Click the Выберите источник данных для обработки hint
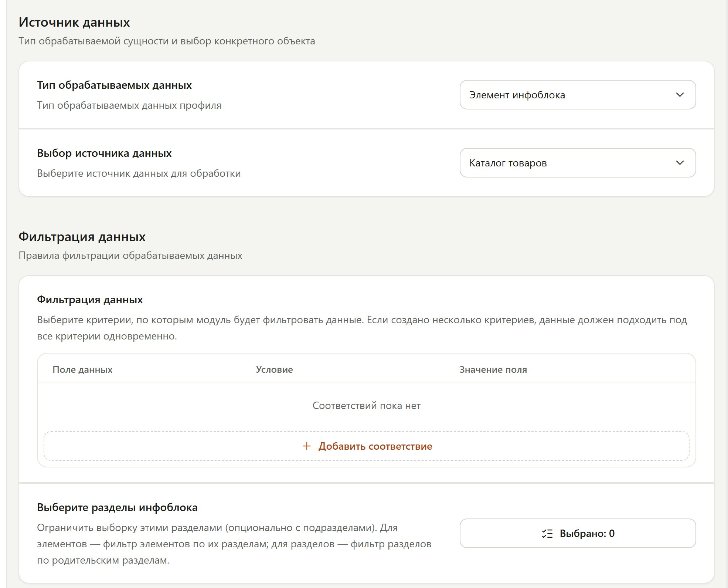 139,173
